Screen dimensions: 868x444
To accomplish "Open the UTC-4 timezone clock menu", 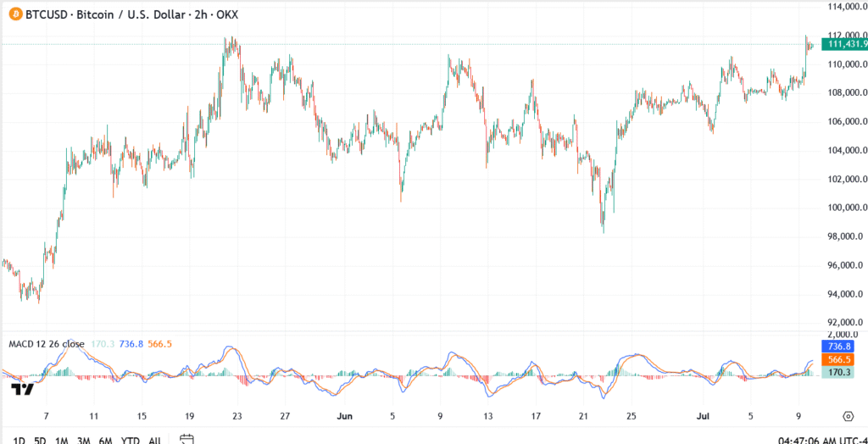I will pos(822,440).
